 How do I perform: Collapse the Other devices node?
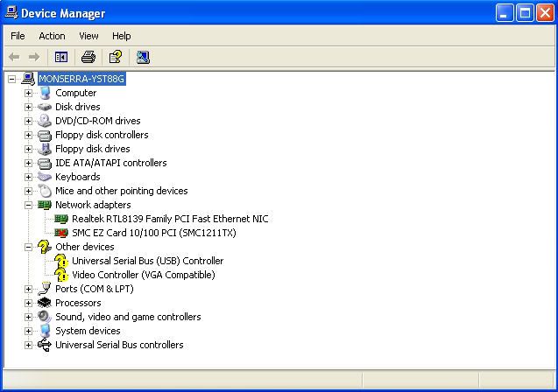click(x=28, y=247)
